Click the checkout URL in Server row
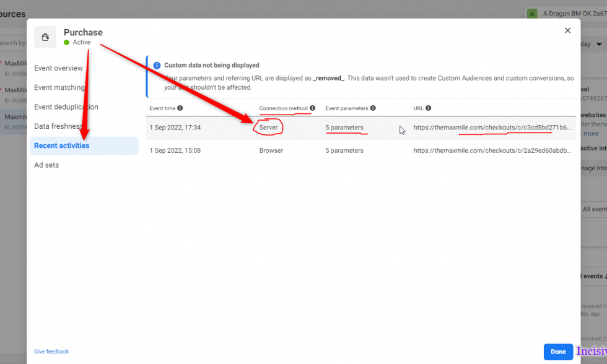This screenshot has height=364, width=607. coord(492,128)
